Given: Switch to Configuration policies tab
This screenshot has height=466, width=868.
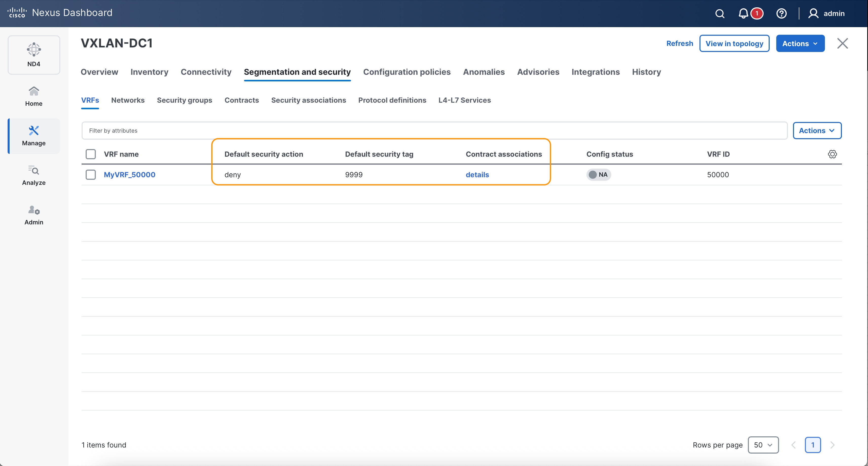Looking at the screenshot, I should click(x=407, y=72).
